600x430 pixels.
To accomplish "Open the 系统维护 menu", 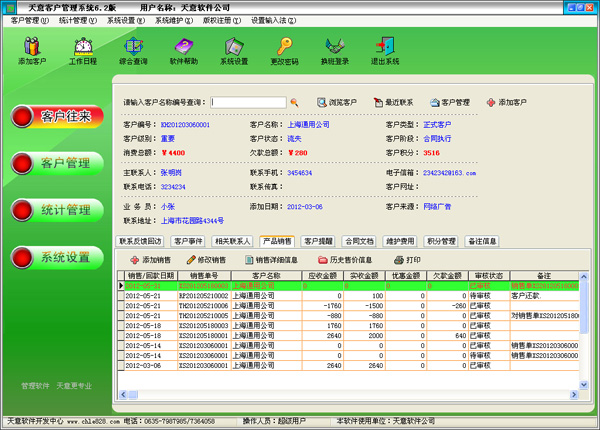I will click(175, 20).
